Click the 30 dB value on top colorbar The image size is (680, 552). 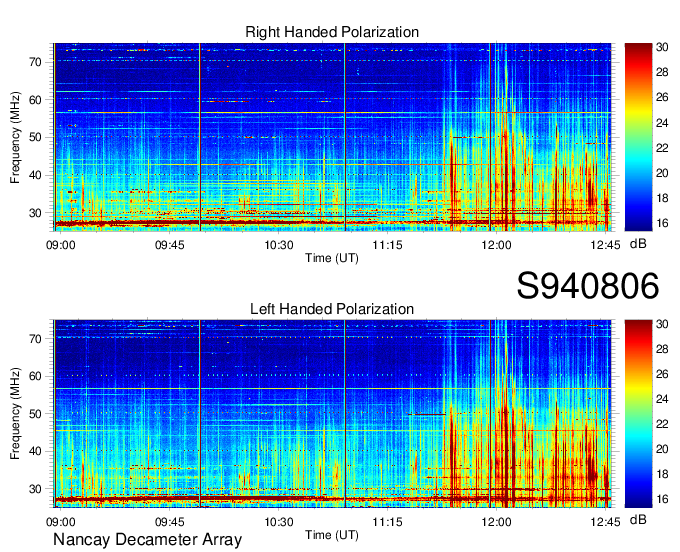tap(662, 47)
